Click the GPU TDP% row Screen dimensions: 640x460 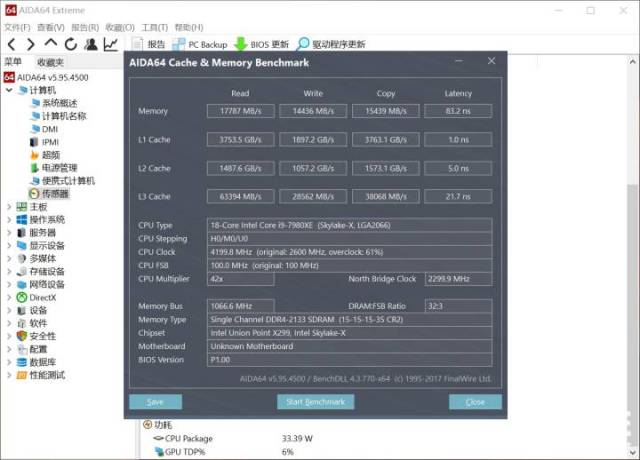click(224, 452)
